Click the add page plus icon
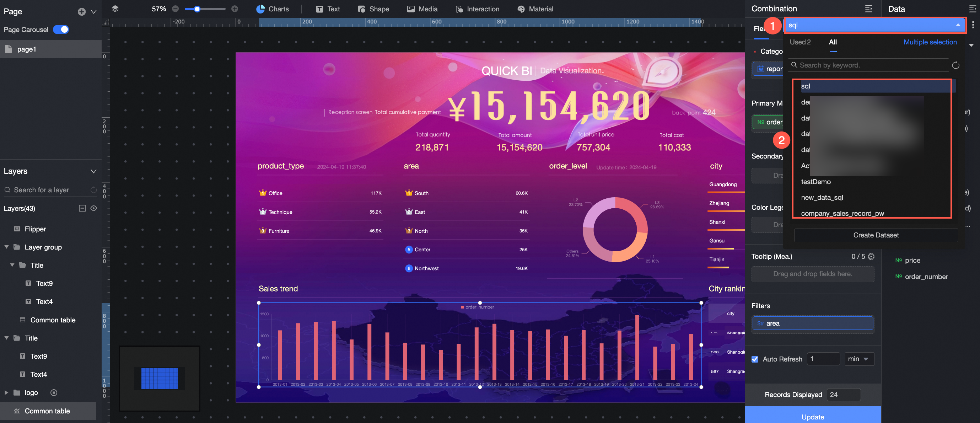Viewport: 980px width, 423px height. click(x=81, y=12)
